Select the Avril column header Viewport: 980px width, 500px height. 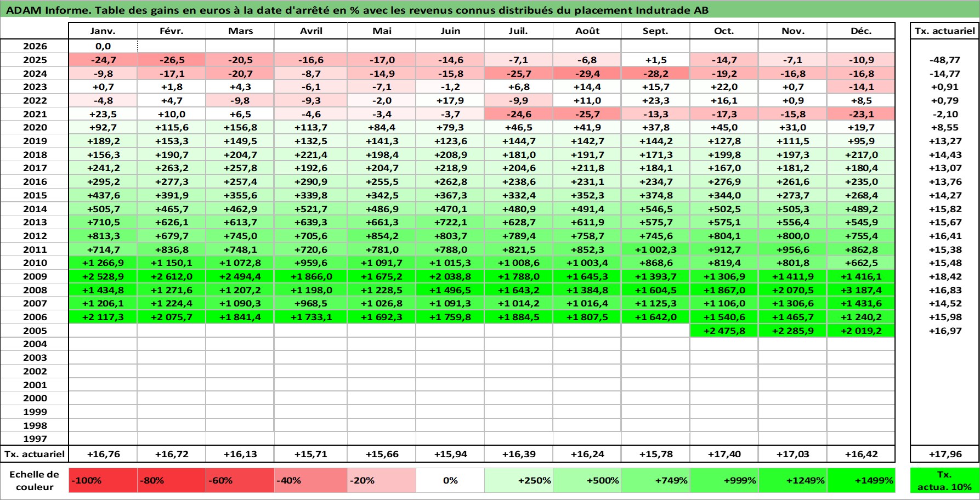click(x=311, y=31)
